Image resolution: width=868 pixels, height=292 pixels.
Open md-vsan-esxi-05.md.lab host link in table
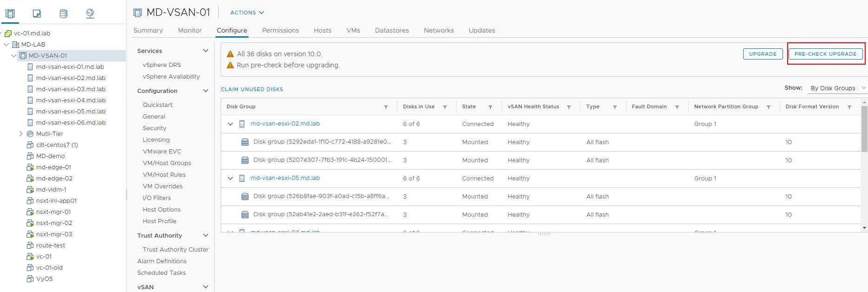pyautogui.click(x=285, y=178)
